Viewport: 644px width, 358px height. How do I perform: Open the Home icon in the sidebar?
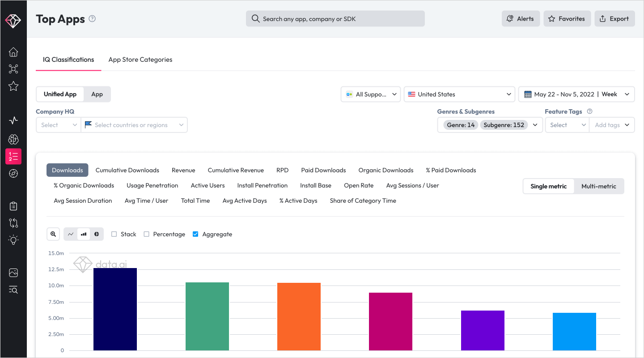tap(13, 52)
